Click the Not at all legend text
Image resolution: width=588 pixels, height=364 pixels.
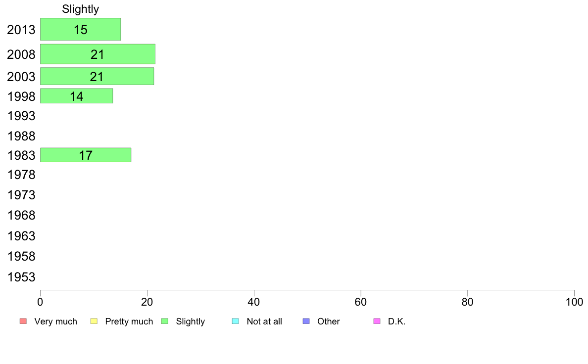pos(264,321)
